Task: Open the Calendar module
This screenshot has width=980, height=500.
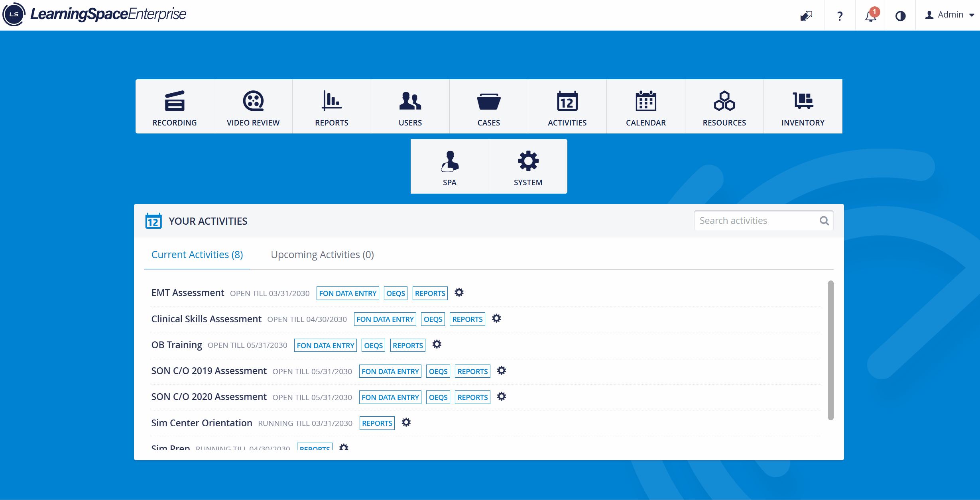Action: tap(646, 106)
